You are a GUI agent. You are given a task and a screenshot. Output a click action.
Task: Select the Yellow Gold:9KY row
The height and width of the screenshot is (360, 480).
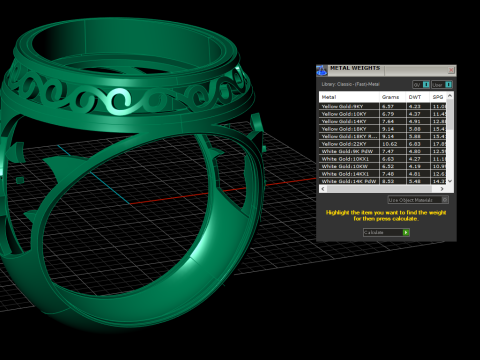383,106
